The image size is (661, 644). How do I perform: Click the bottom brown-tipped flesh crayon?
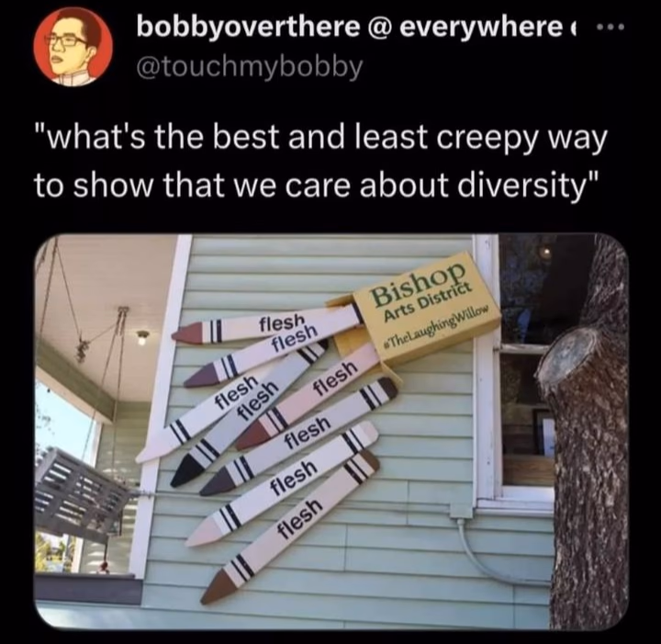291,527
